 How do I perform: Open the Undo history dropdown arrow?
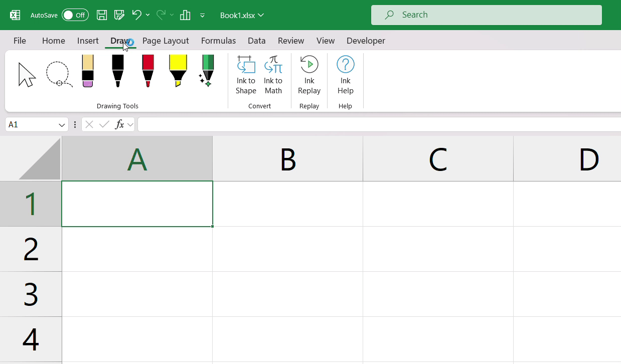point(147,15)
